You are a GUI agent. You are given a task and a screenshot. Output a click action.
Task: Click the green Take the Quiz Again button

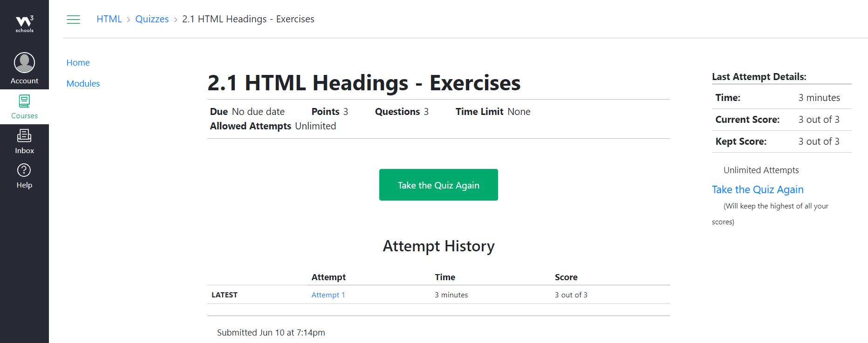coord(438,185)
